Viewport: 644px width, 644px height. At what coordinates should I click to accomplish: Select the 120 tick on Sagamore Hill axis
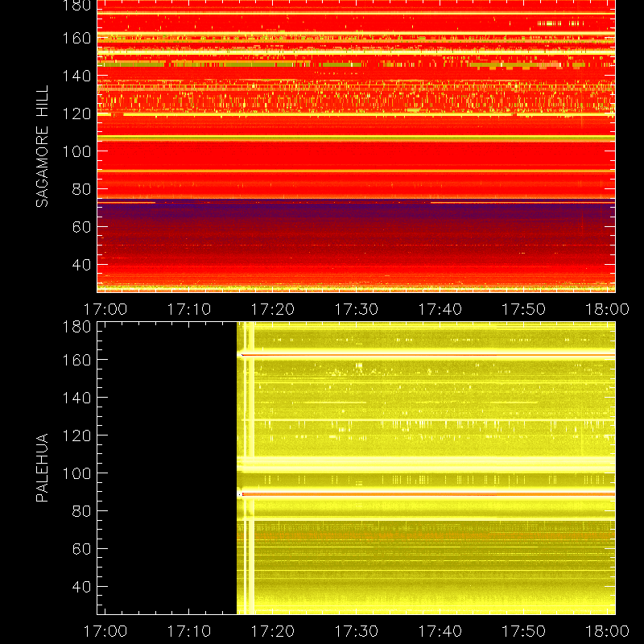click(76, 114)
